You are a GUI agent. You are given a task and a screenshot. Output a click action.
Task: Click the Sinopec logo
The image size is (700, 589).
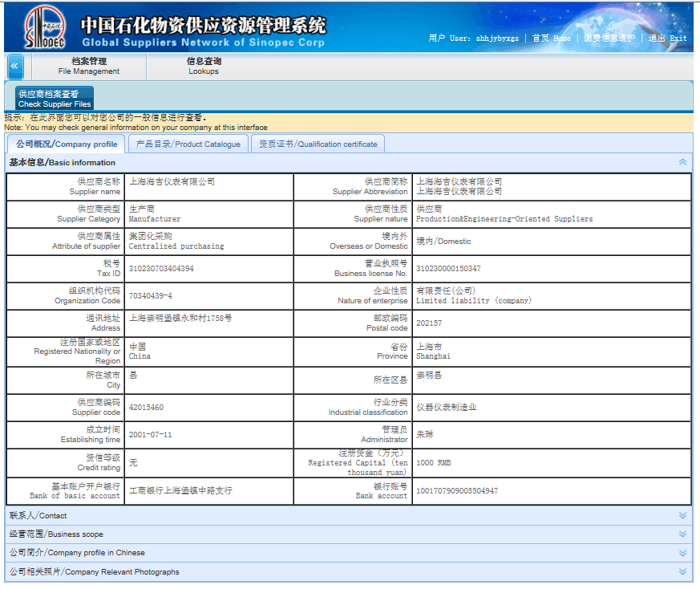pos(45,27)
